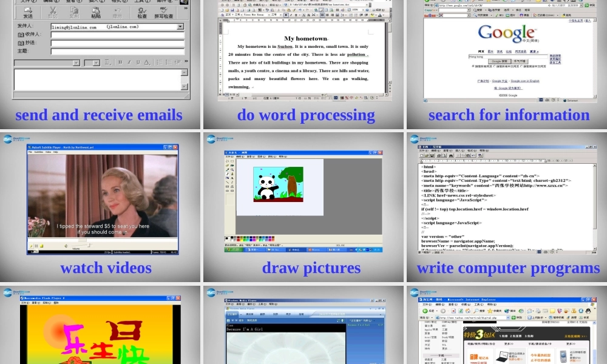Click the Check names (检查) icon in email
The height and width of the screenshot is (364, 607).
coord(141,12)
